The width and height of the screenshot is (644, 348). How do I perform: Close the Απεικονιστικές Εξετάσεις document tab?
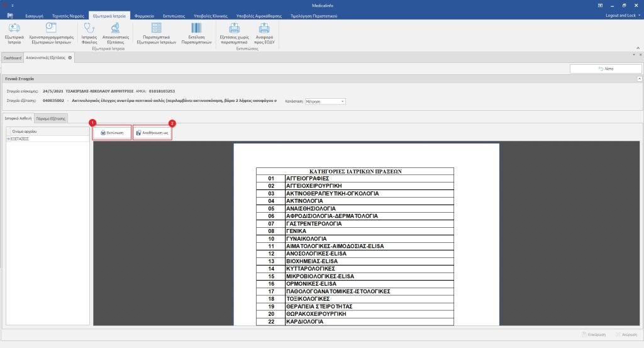[70, 57]
